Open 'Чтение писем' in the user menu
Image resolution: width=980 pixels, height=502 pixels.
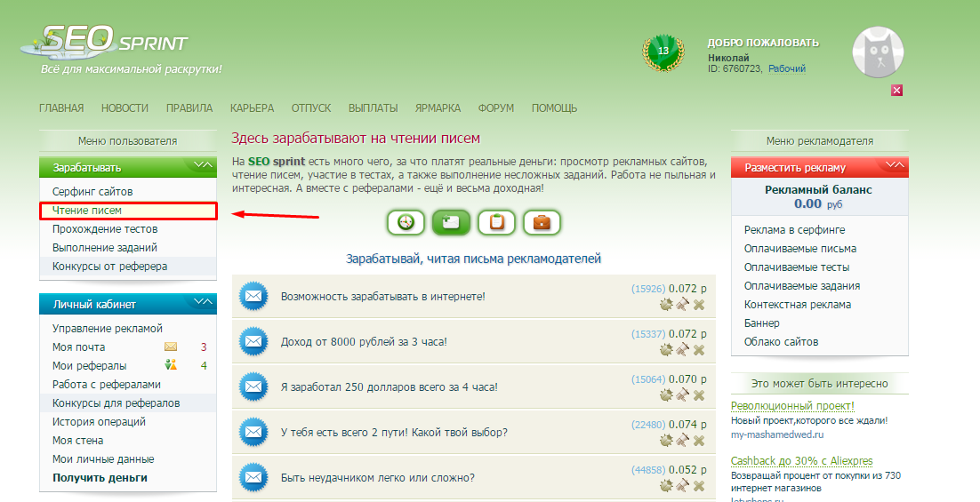[87, 211]
